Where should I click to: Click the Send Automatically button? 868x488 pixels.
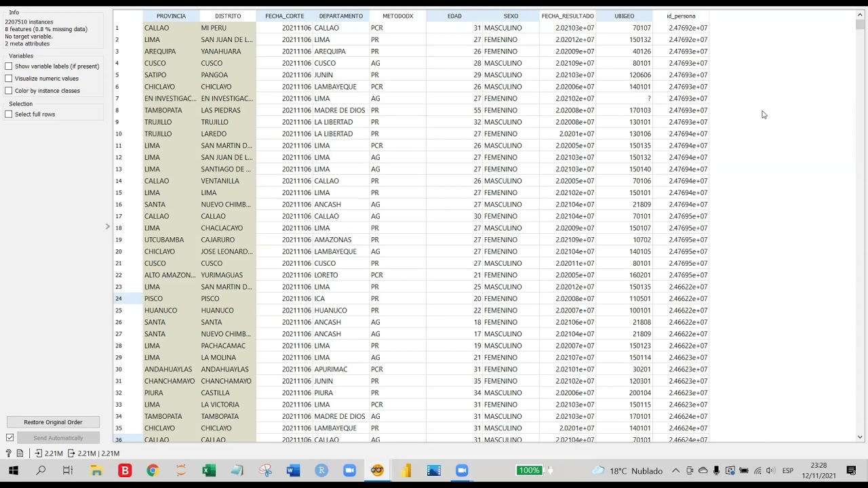58,438
